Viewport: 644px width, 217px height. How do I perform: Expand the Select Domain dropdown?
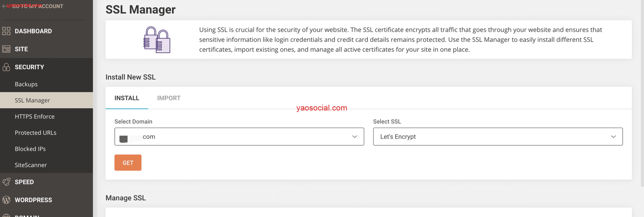pos(239,137)
